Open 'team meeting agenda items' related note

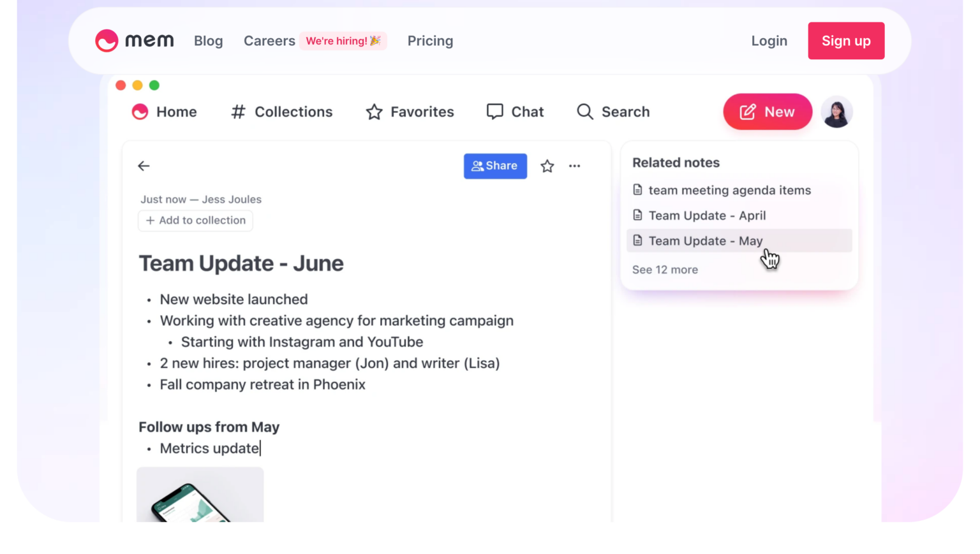729,190
